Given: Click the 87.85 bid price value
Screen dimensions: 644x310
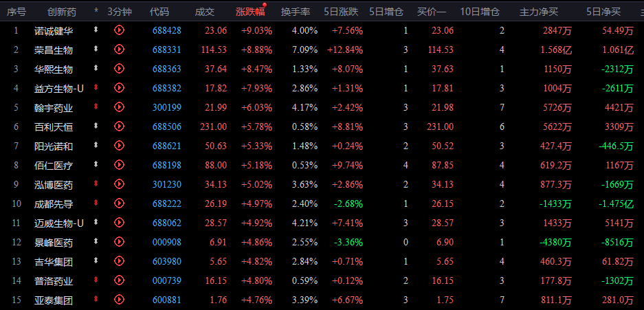Looking at the screenshot, I should (443, 166).
